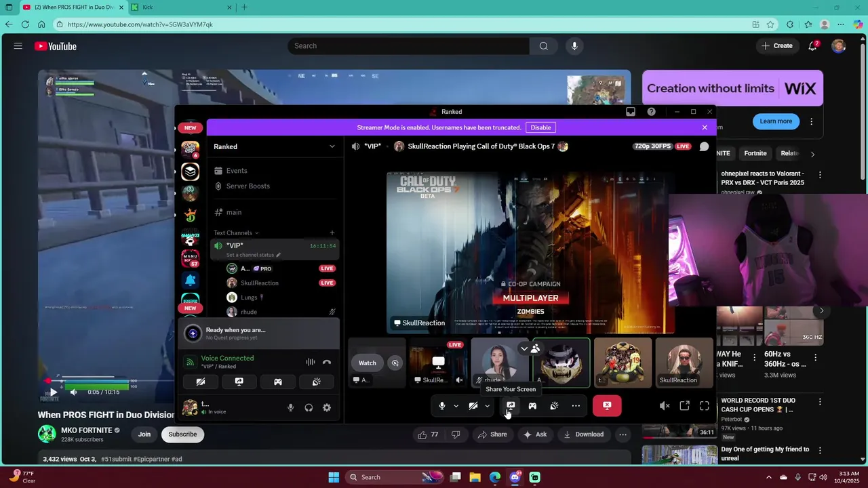Select the Fortnite filter chip
The height and width of the screenshot is (488, 868).
[x=755, y=153]
